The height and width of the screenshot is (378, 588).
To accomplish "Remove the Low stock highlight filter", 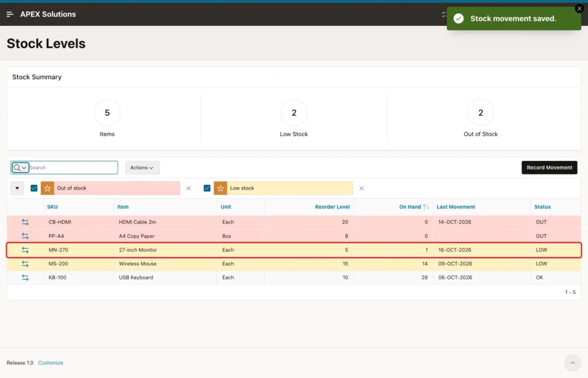I will pos(362,188).
